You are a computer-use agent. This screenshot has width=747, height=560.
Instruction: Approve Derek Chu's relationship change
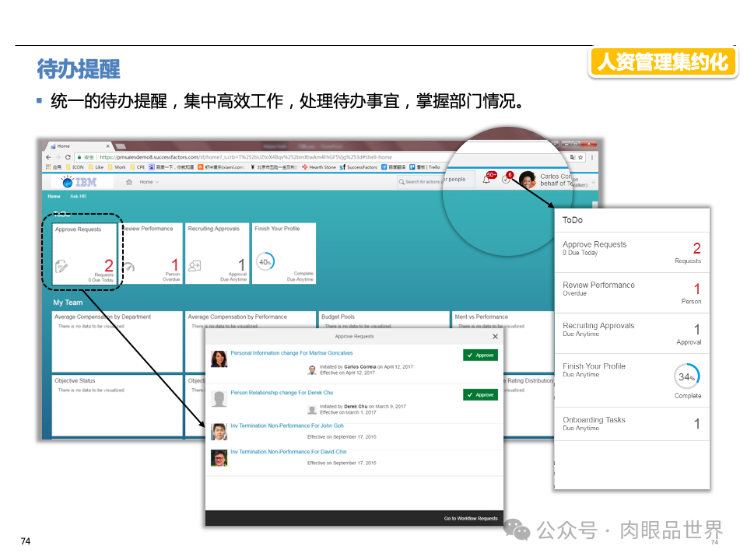480,395
